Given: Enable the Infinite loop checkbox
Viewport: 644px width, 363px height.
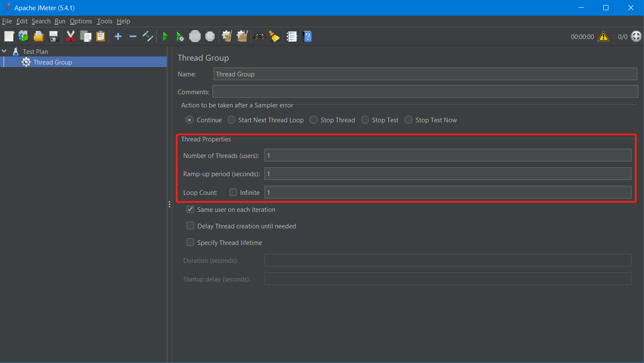Looking at the screenshot, I should (233, 192).
